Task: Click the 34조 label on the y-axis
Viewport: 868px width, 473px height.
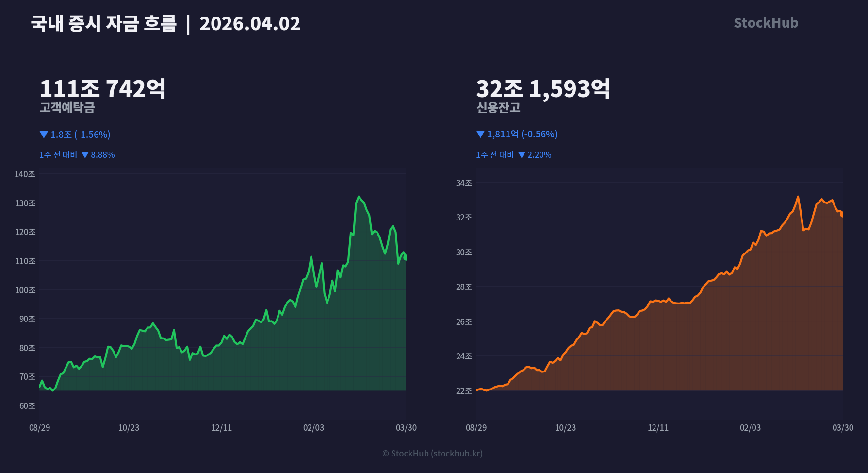Action: coord(464,183)
